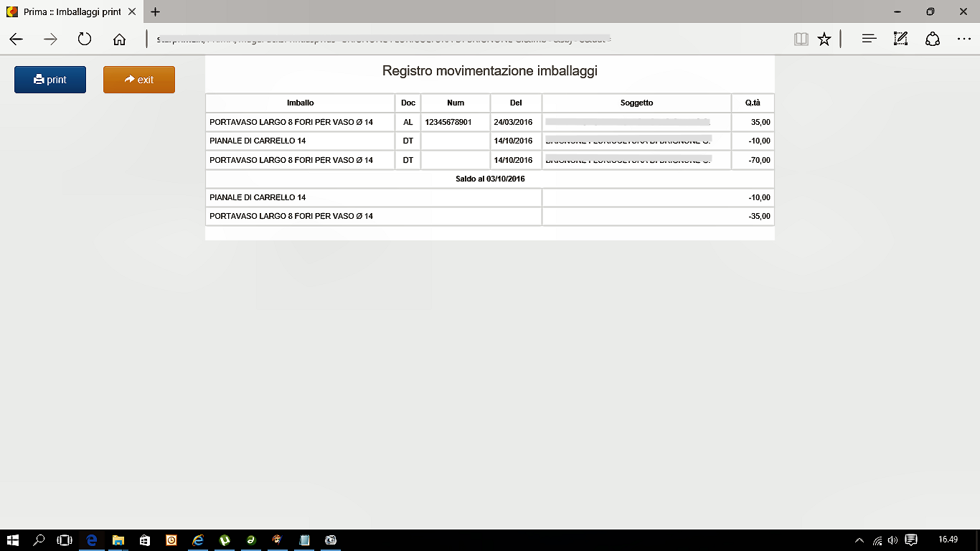Open a new browser tab
Image resolution: width=980 pixels, height=551 pixels.
[155, 11]
